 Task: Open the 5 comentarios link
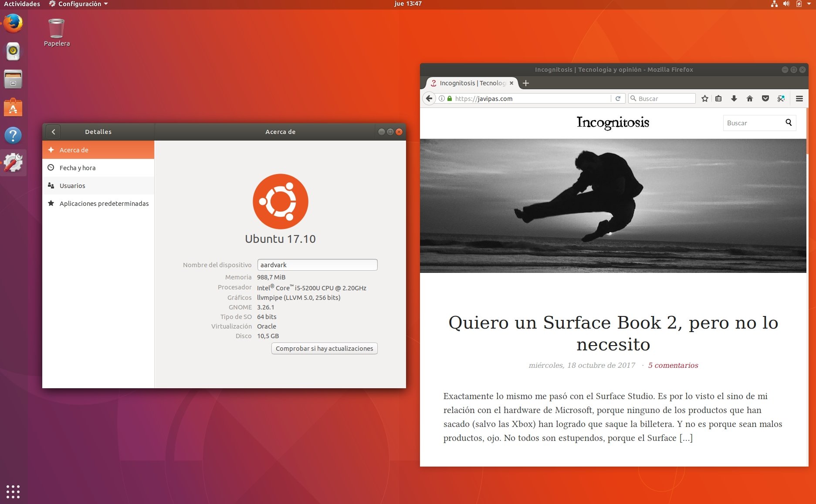coord(673,366)
